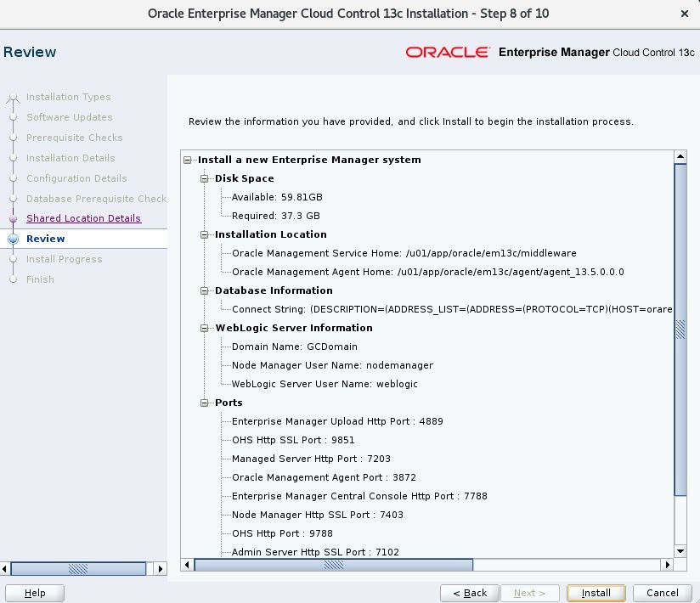The image size is (700, 603).
Task: Select 'OHS Http Port : 9788' row
Action: pos(282,534)
